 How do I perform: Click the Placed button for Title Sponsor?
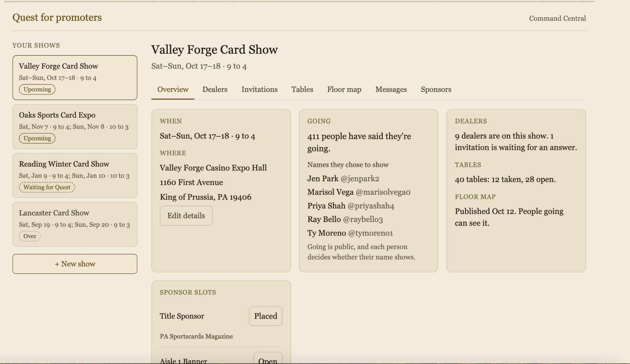[266, 316]
